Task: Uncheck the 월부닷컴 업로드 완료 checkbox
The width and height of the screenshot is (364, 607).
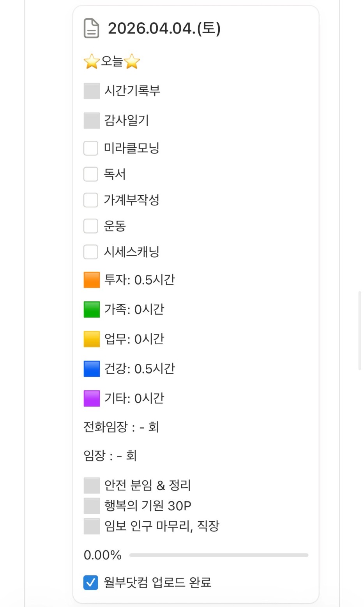Action: pyautogui.click(x=91, y=582)
